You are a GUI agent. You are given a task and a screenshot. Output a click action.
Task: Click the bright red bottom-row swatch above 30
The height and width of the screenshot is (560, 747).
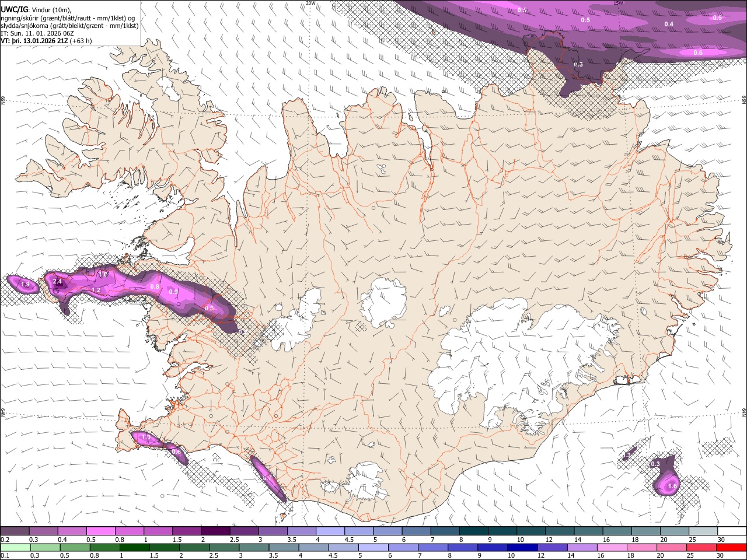[731, 547]
